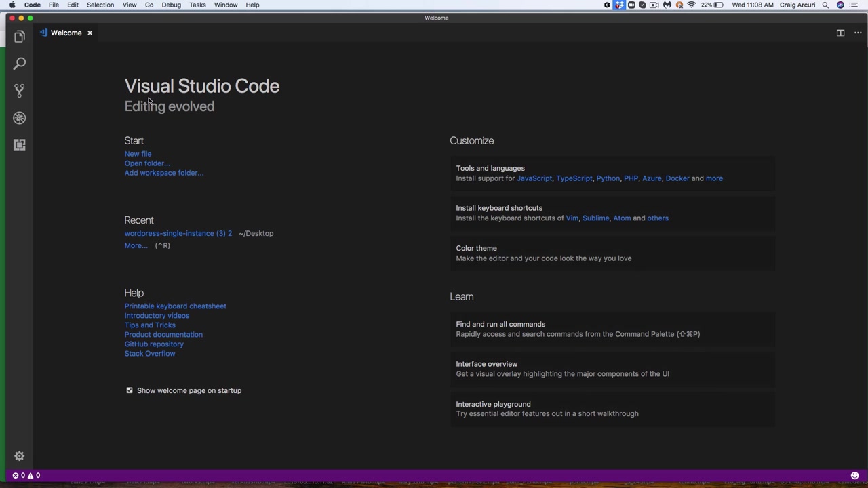This screenshot has height=488, width=868.
Task: Select the Welcome tab
Action: [x=66, y=33]
